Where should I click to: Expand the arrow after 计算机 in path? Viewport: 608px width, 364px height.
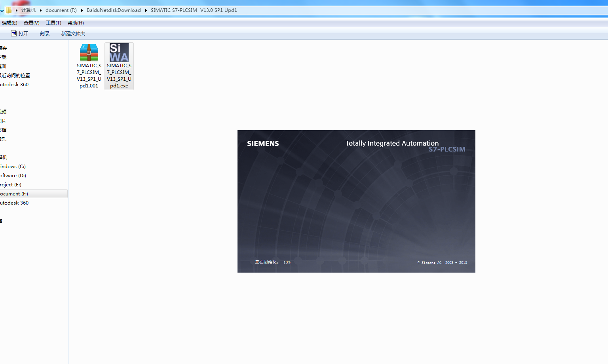click(x=40, y=10)
